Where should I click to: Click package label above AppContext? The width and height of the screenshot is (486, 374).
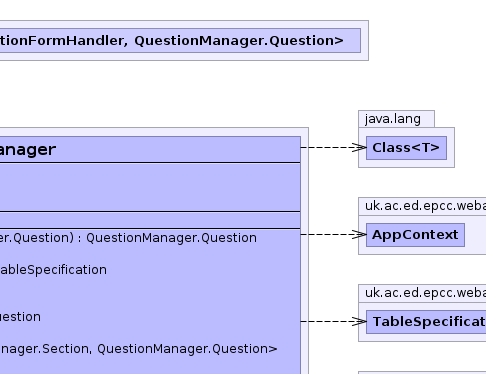425,206
